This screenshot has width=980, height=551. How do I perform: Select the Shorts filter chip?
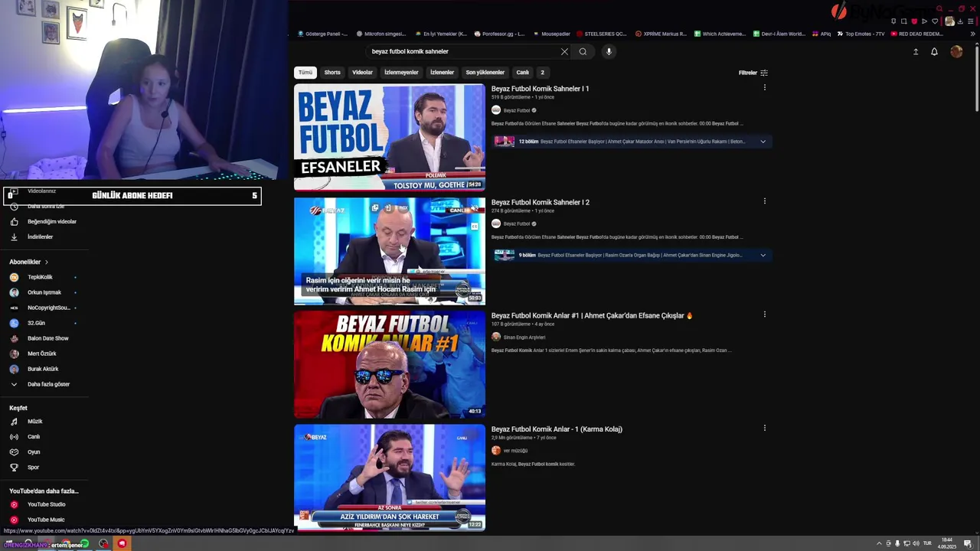[332, 73]
